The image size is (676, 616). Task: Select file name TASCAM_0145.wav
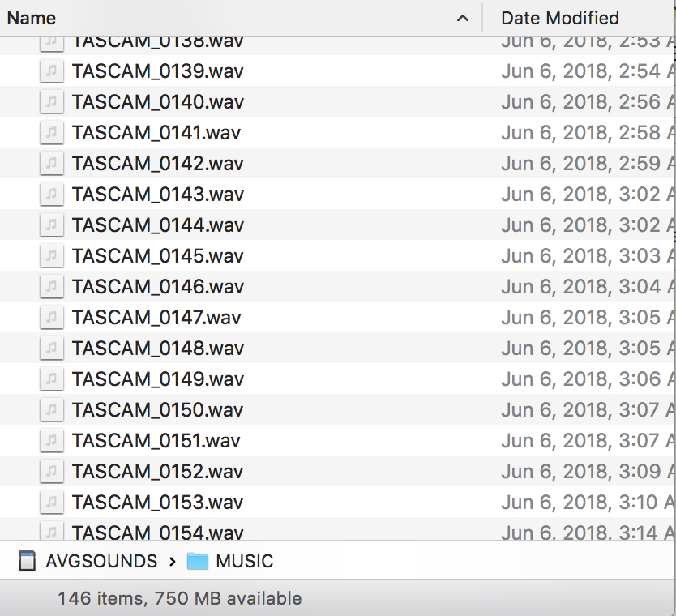pos(158,256)
